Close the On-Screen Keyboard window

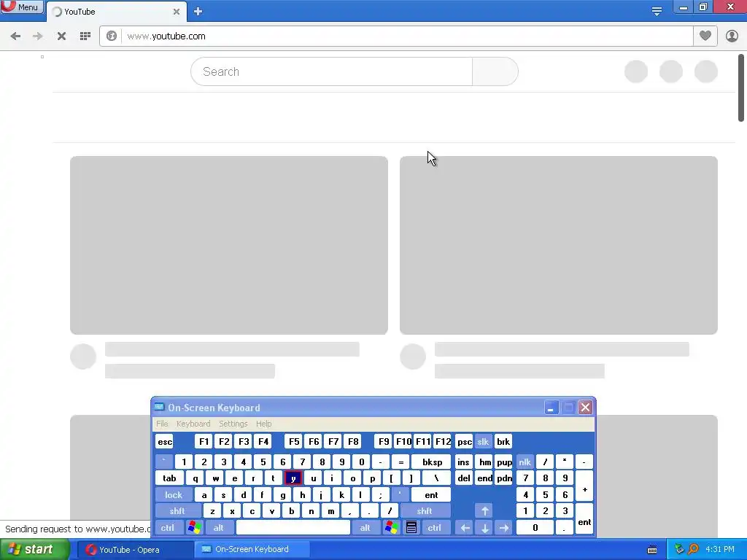pyautogui.click(x=585, y=408)
